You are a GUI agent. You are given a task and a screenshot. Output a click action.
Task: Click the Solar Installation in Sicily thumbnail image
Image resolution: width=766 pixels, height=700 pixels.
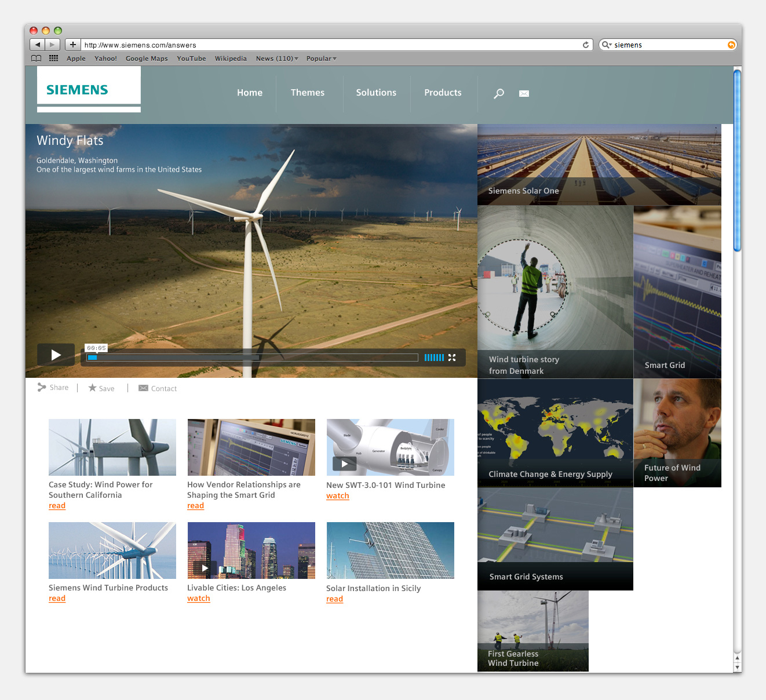[391, 550]
